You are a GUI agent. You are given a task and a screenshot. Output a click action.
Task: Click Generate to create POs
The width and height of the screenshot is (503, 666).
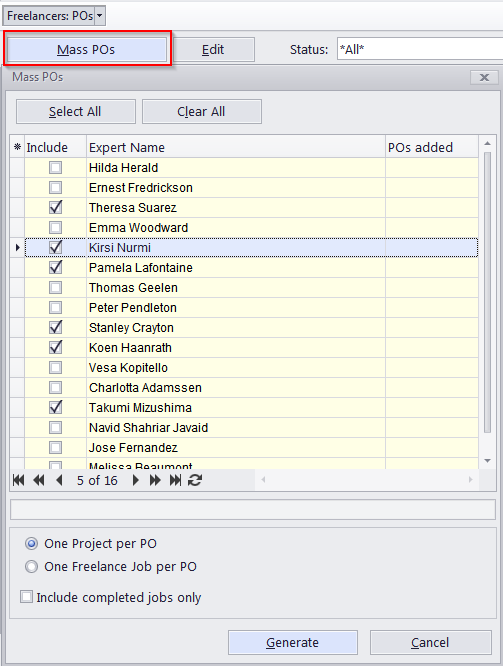(x=293, y=642)
